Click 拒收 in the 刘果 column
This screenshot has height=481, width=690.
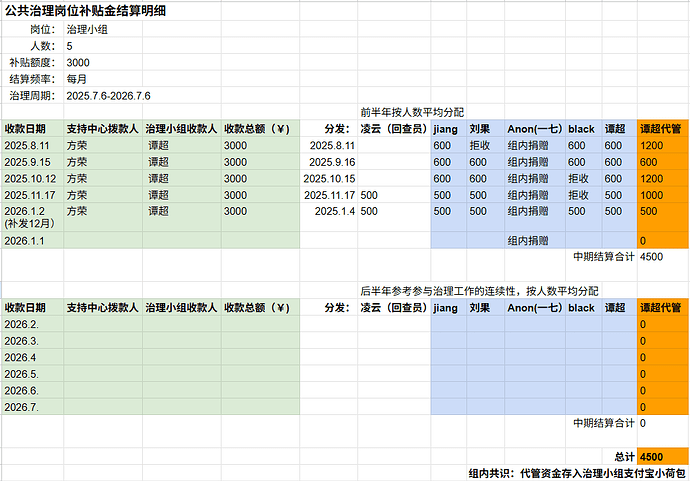(x=480, y=146)
